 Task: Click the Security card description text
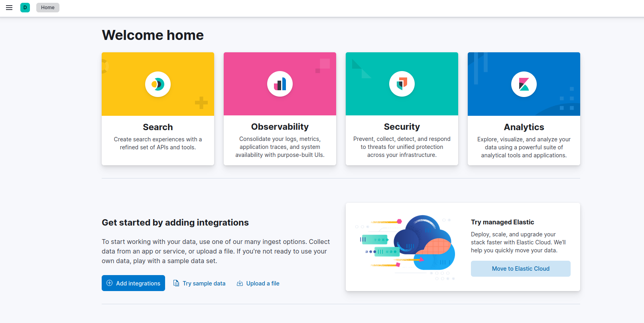(x=402, y=147)
